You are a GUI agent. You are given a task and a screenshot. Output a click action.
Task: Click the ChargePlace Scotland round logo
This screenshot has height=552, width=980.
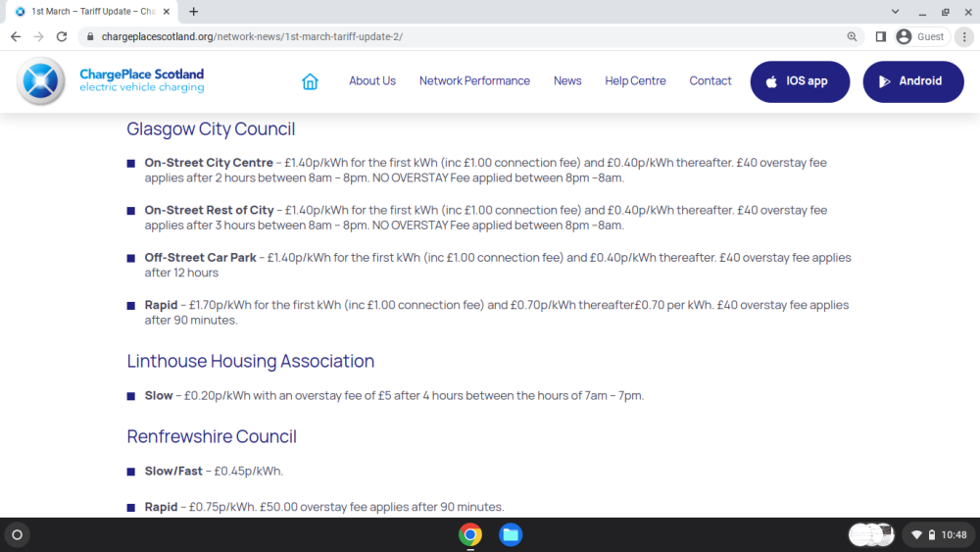[40, 81]
